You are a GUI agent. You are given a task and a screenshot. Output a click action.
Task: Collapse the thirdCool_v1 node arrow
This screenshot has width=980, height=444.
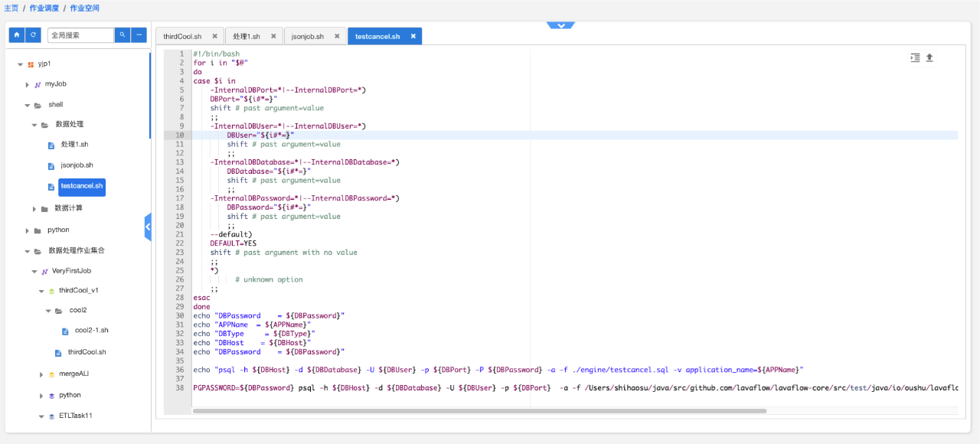tap(41, 291)
